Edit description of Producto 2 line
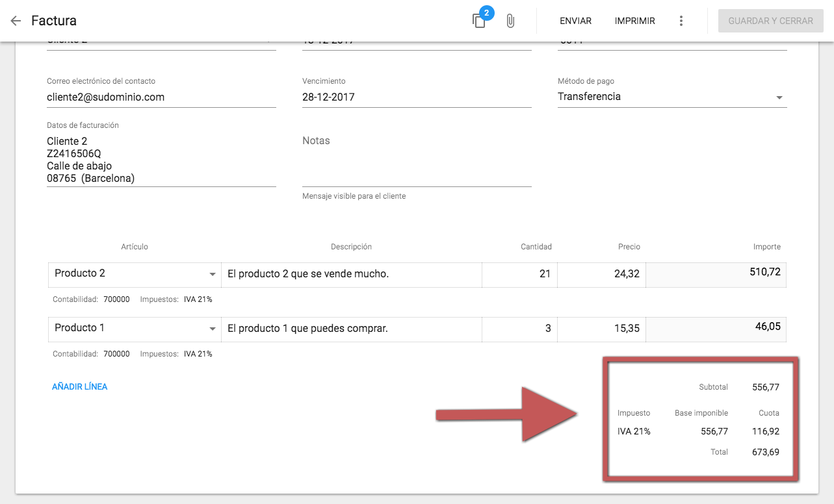This screenshot has height=504, width=834. [352, 274]
